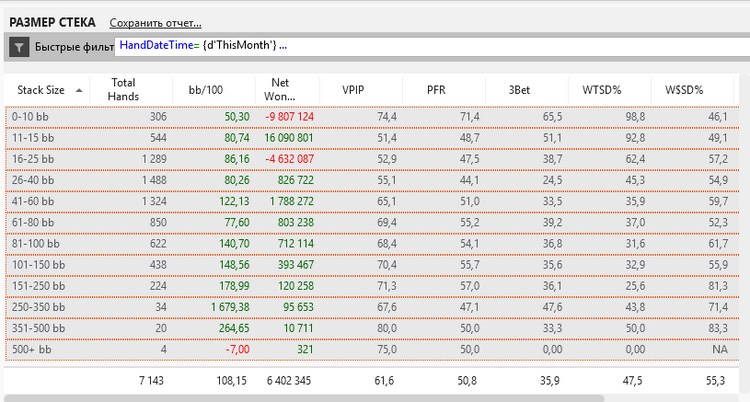Screen dimensions: 750x402
Task: Select the '151-250 bb' row
Action: tap(372, 286)
